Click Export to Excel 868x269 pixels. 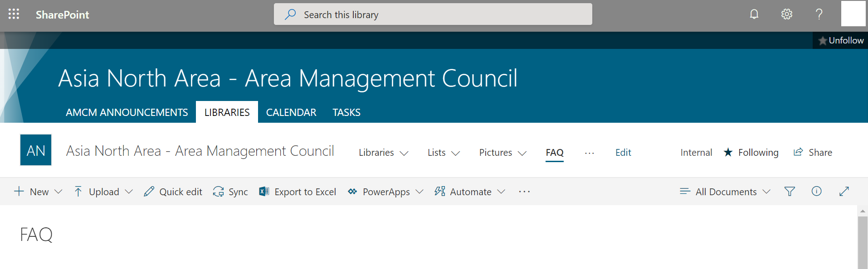pyautogui.click(x=297, y=192)
